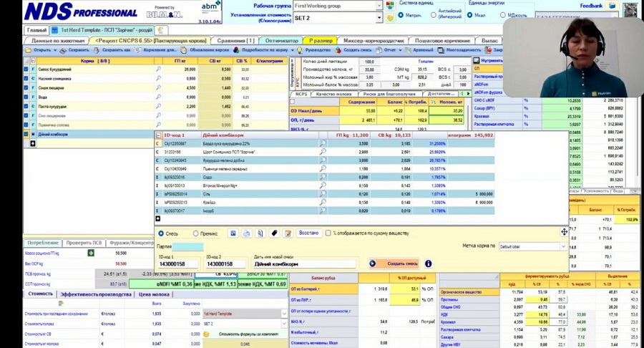Collapse the Дійний комбікорм ingredient list
Viewport: 644px width, 348px height.
(159, 135)
